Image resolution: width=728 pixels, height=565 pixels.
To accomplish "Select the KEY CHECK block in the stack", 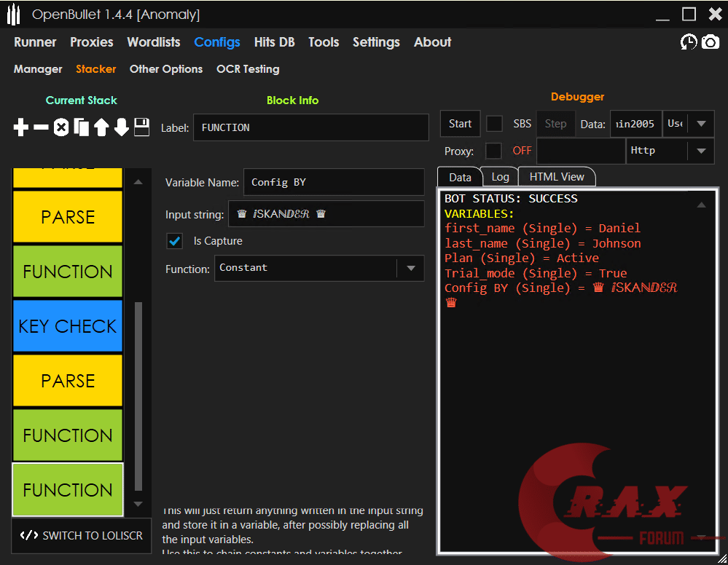I will (x=67, y=326).
